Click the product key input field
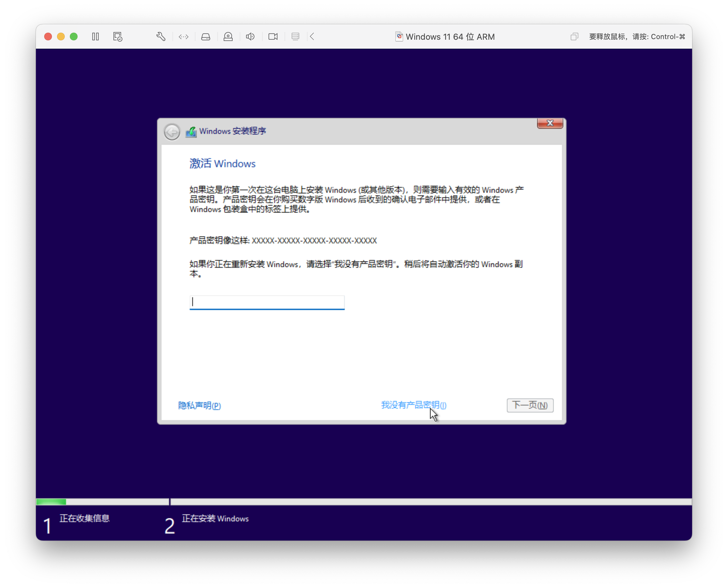This screenshot has width=728, height=588. tap(267, 302)
